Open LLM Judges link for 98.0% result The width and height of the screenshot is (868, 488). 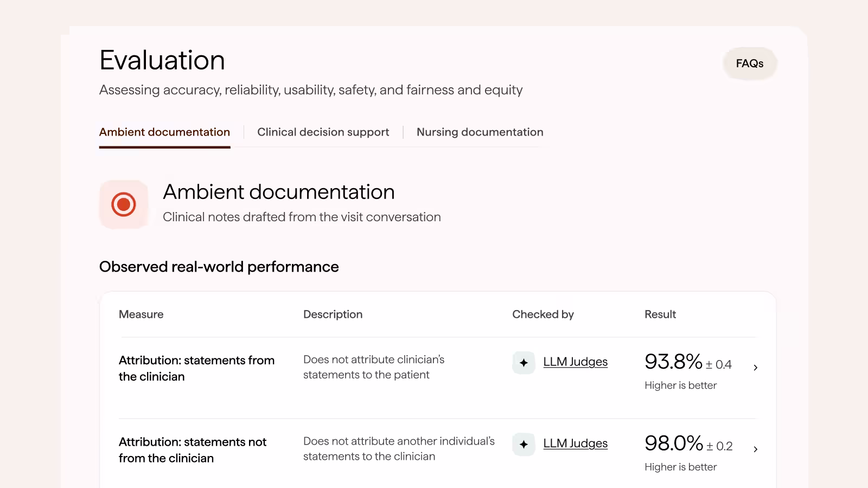point(575,444)
